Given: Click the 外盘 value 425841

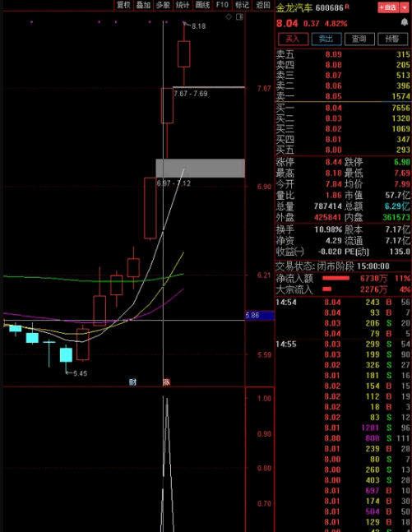Looking at the screenshot, I should click(328, 217).
